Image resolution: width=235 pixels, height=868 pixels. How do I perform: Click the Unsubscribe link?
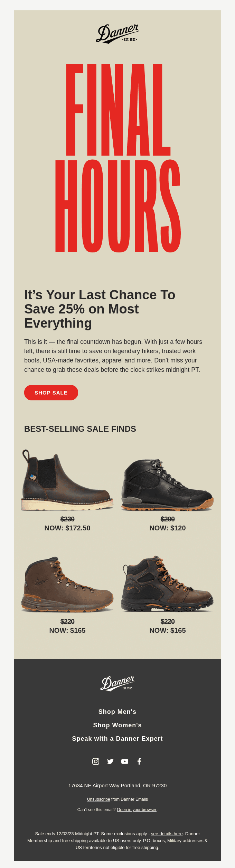pos(98,799)
